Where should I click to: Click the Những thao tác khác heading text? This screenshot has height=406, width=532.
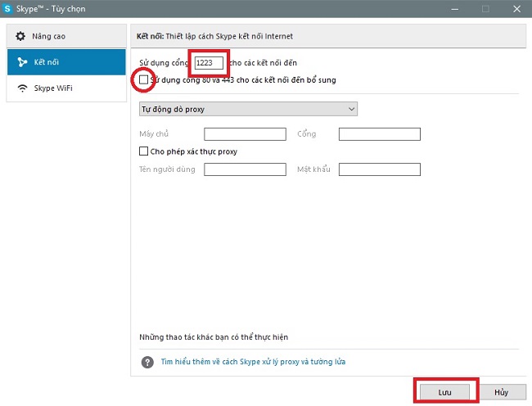214,337
